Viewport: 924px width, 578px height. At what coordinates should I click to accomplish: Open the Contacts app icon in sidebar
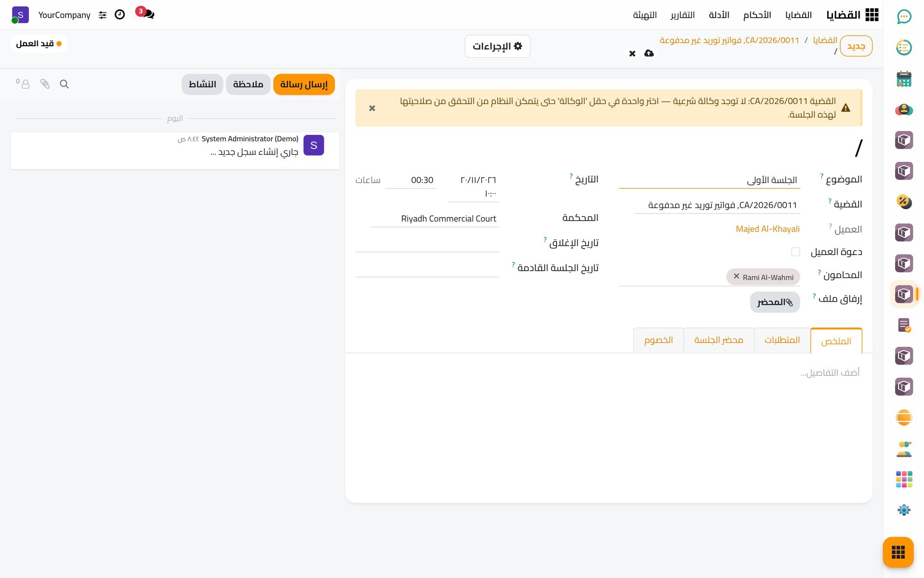904,109
